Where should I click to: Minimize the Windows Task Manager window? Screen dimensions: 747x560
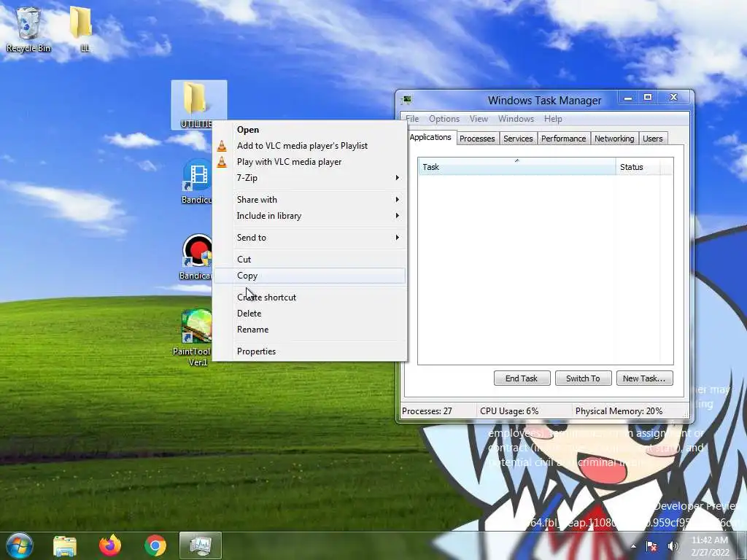[x=628, y=98]
